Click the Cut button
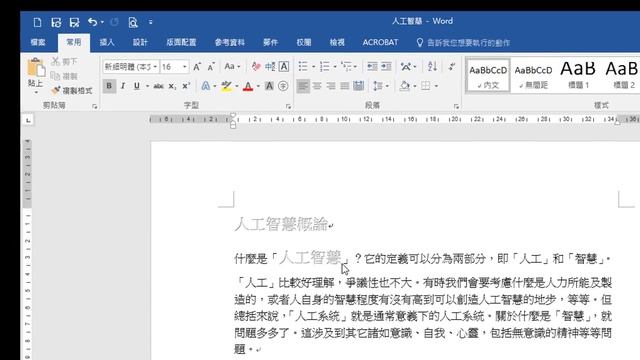Screen dimensions: 640x360 coord(64,61)
